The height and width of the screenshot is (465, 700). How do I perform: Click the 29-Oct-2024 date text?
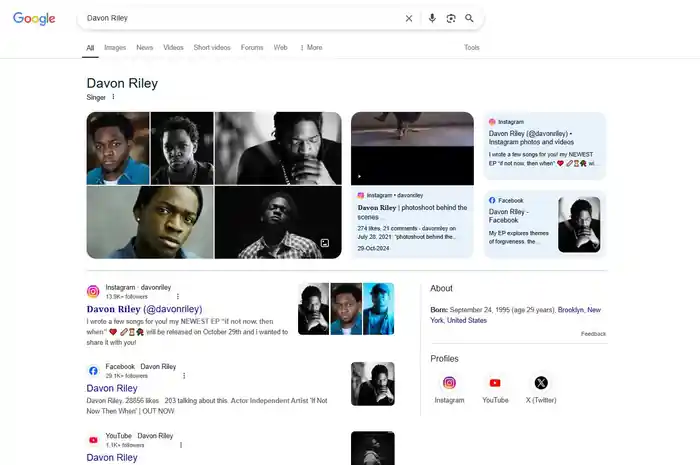tap(373, 248)
